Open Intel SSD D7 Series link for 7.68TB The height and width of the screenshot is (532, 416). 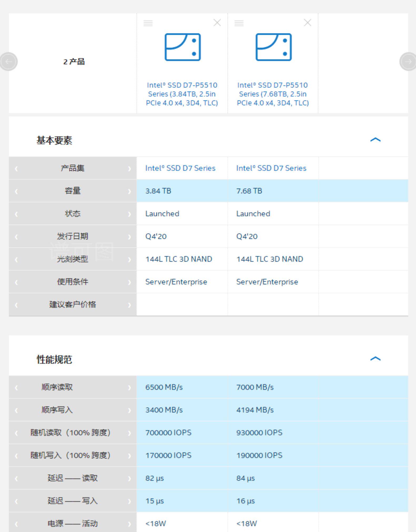click(x=271, y=168)
